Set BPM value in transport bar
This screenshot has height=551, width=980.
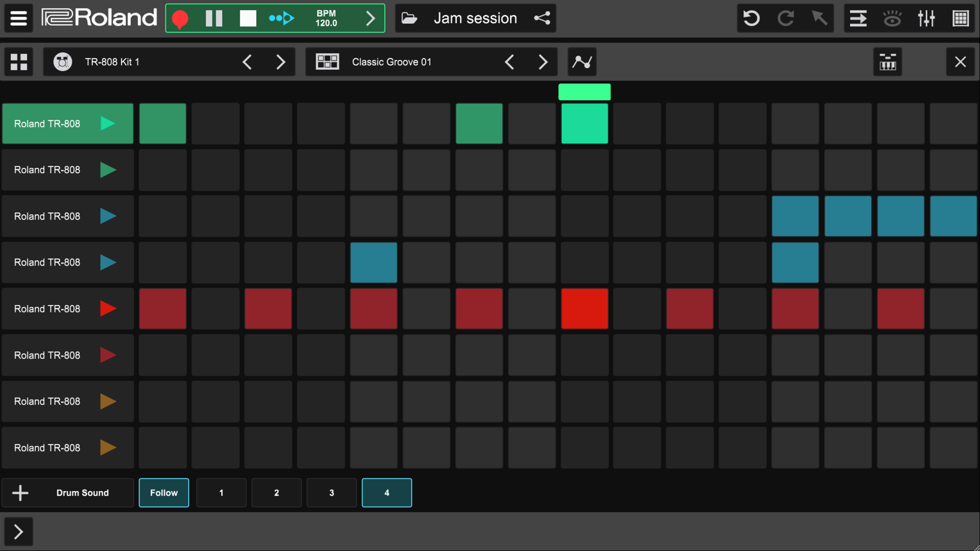[326, 18]
